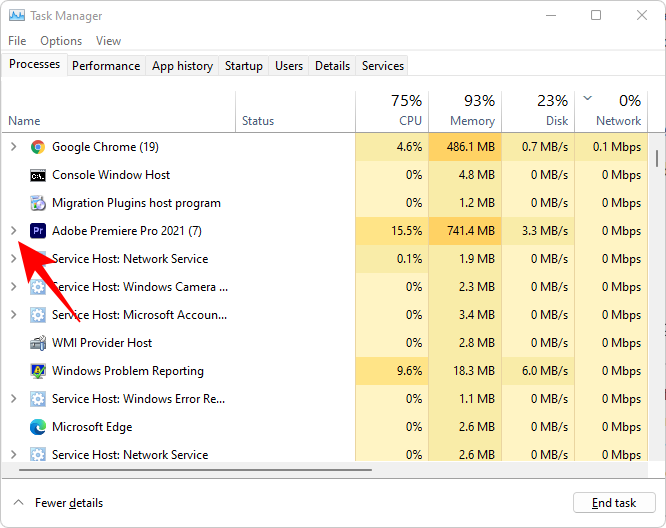The height and width of the screenshot is (528, 666).
Task: Click the Adobe Premiere Pro icon
Action: pos(38,231)
